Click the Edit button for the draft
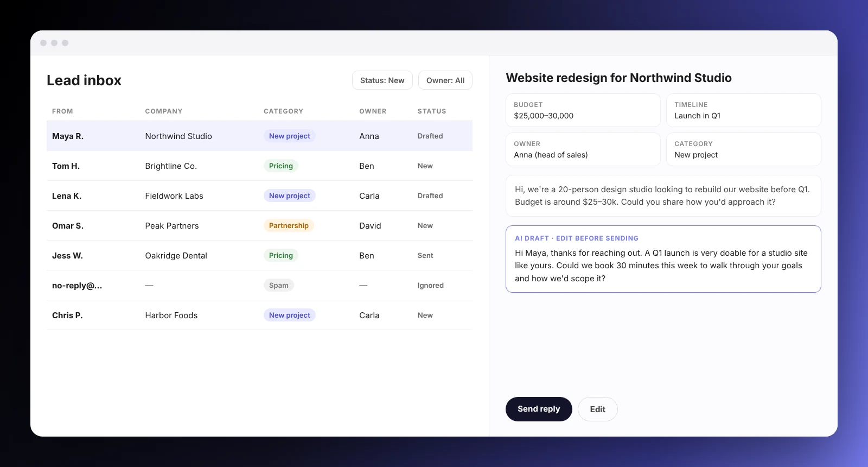 (598, 409)
